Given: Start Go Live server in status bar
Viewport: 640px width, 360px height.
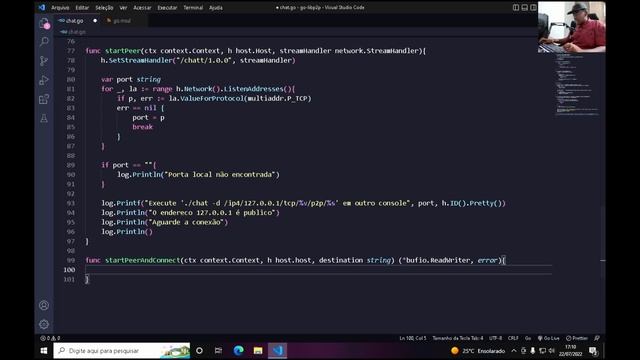Looking at the screenshot, I should point(549,338).
